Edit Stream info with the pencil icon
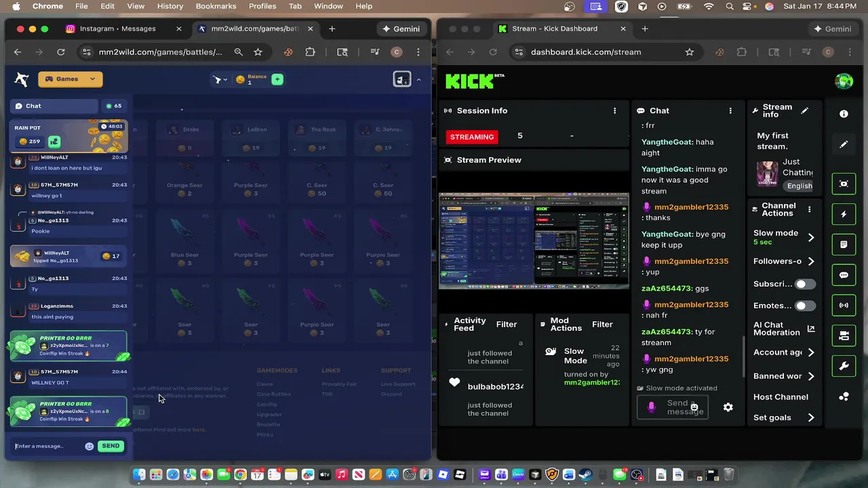 pos(805,110)
